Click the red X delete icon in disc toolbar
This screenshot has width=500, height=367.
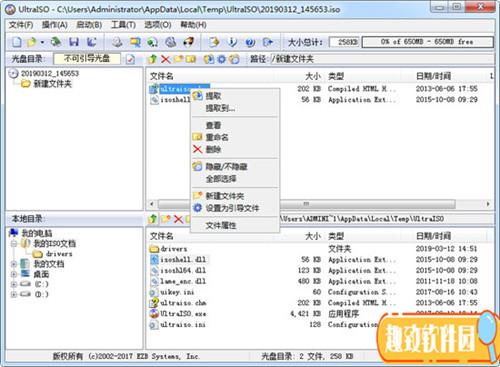click(x=166, y=59)
